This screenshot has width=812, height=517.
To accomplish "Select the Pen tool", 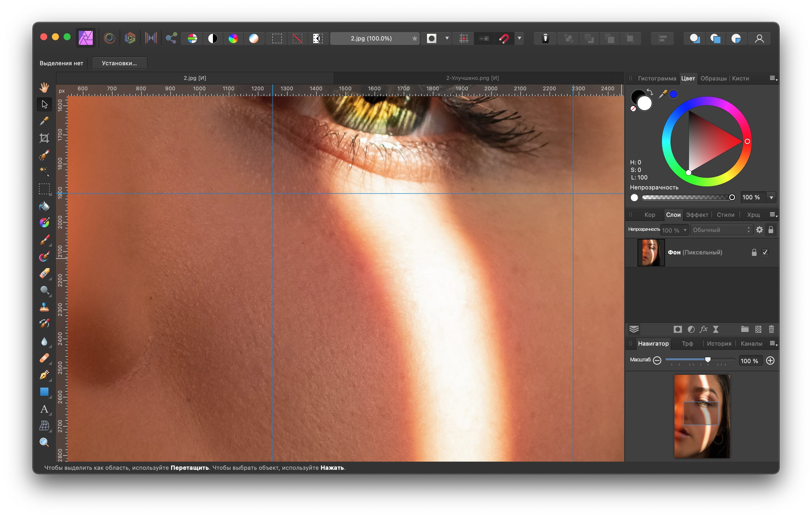I will tap(44, 375).
